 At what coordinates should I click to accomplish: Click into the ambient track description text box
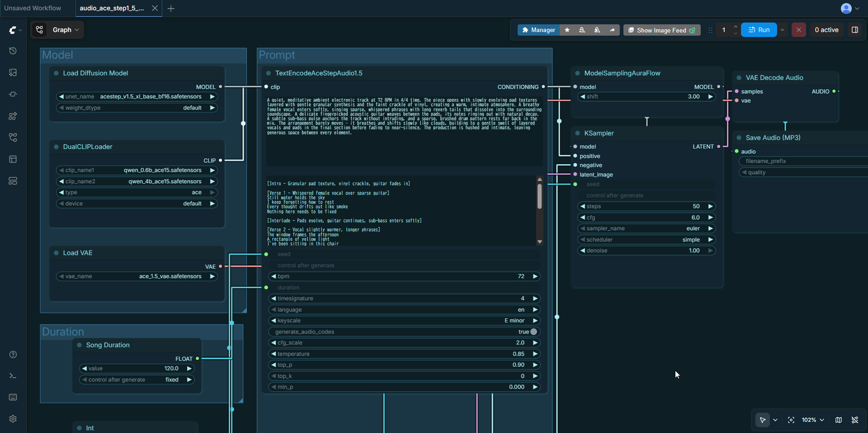point(404,130)
